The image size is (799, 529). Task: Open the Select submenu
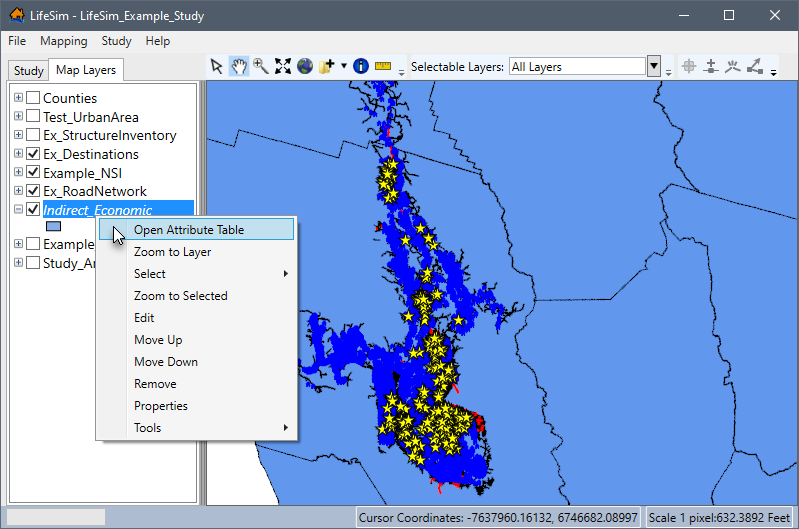click(197, 274)
